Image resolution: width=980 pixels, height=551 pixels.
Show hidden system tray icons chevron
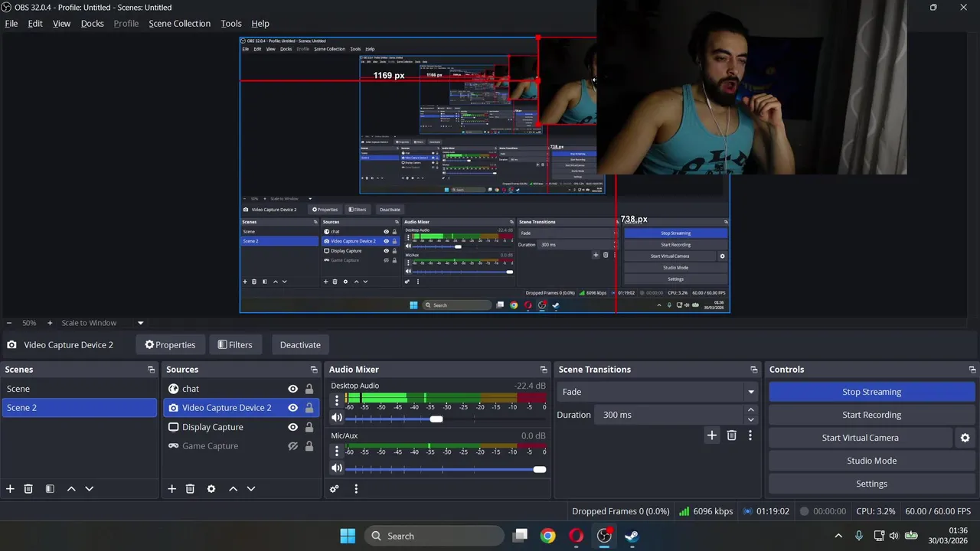click(838, 536)
